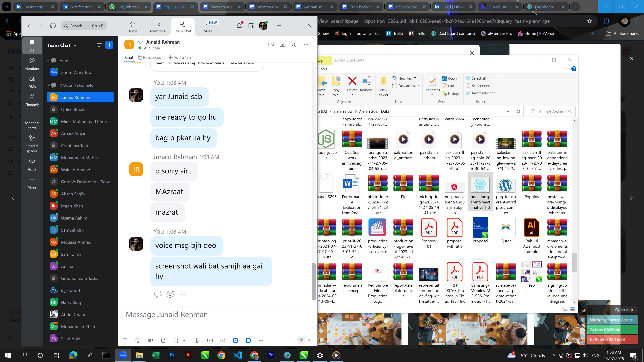
Task: Open Excel from Windows taskbar
Action: [155, 355]
